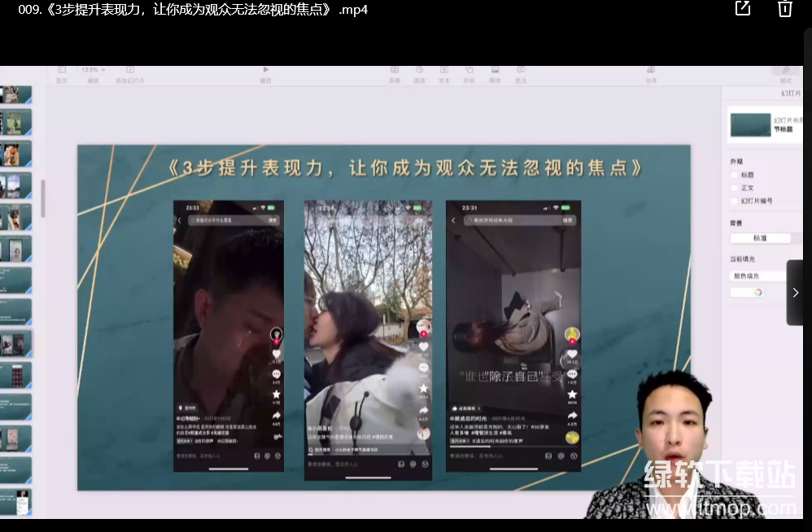
Task: Select the phone screenshot timed 23:31
Action: (x=513, y=336)
